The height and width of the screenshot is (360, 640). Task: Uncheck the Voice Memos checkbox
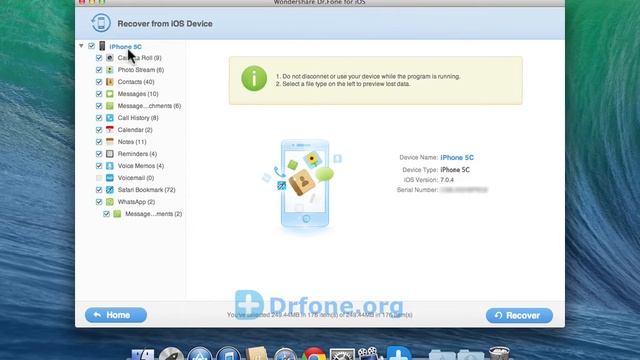coord(99,166)
